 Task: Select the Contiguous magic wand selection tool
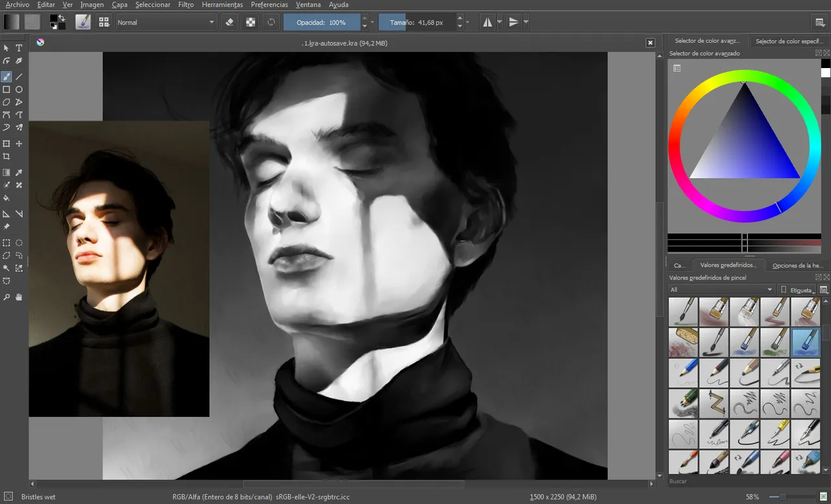click(x=6, y=268)
